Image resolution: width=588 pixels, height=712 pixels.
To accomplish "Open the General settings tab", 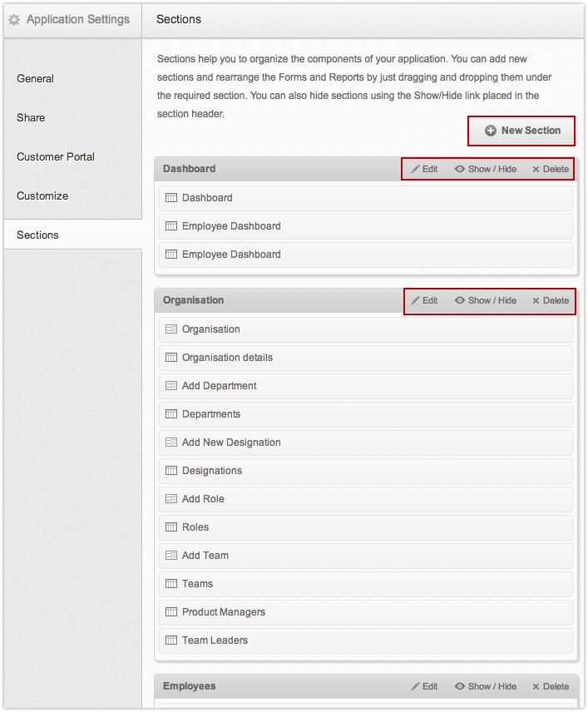I will tap(35, 78).
